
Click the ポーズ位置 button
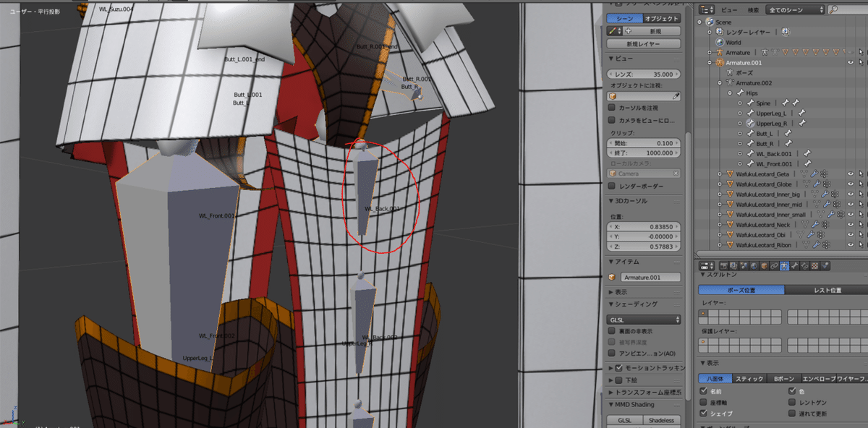[741, 290]
